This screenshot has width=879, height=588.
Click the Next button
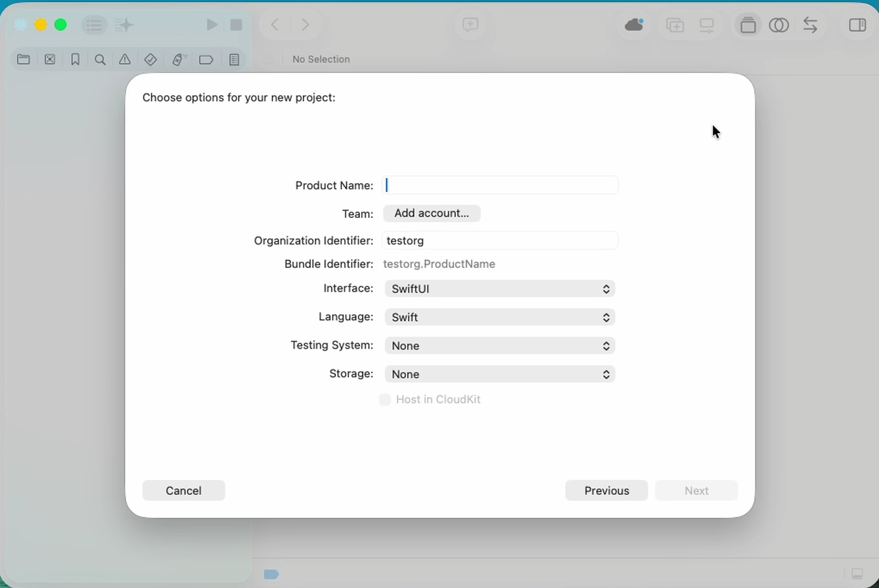pyautogui.click(x=696, y=490)
